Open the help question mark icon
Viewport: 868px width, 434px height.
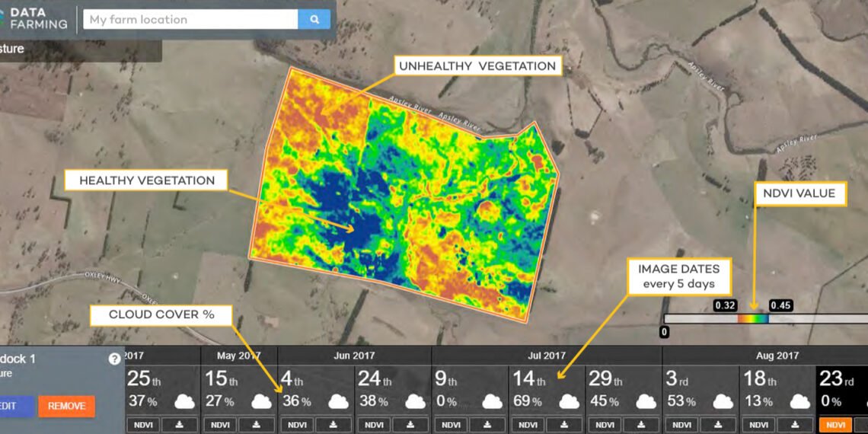click(x=114, y=359)
